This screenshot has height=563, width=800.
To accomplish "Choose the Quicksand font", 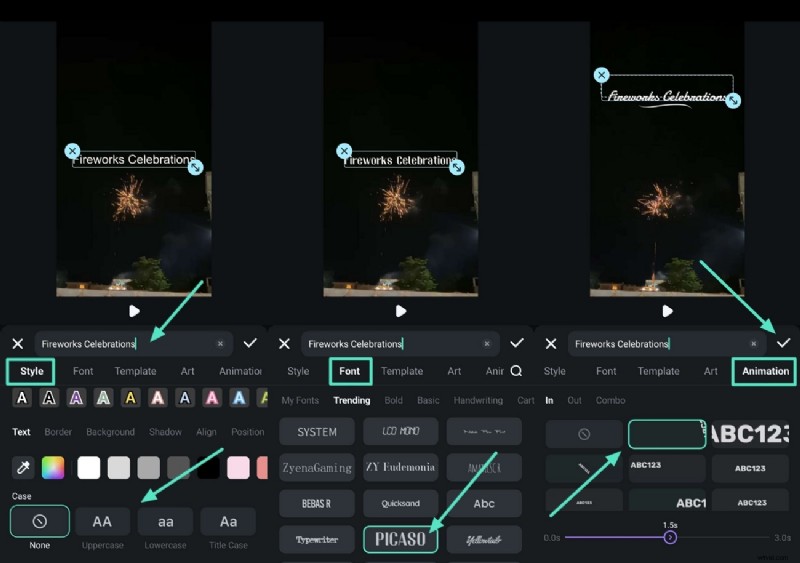I will coord(400,503).
